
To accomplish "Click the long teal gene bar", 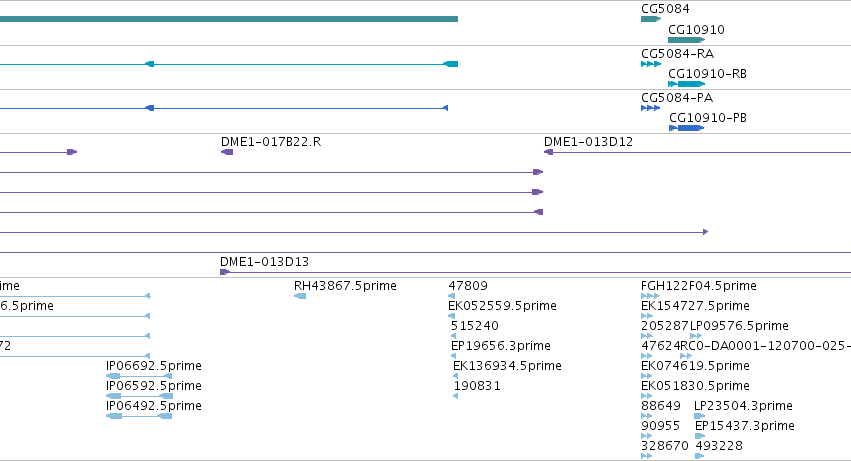I will pos(228,19).
